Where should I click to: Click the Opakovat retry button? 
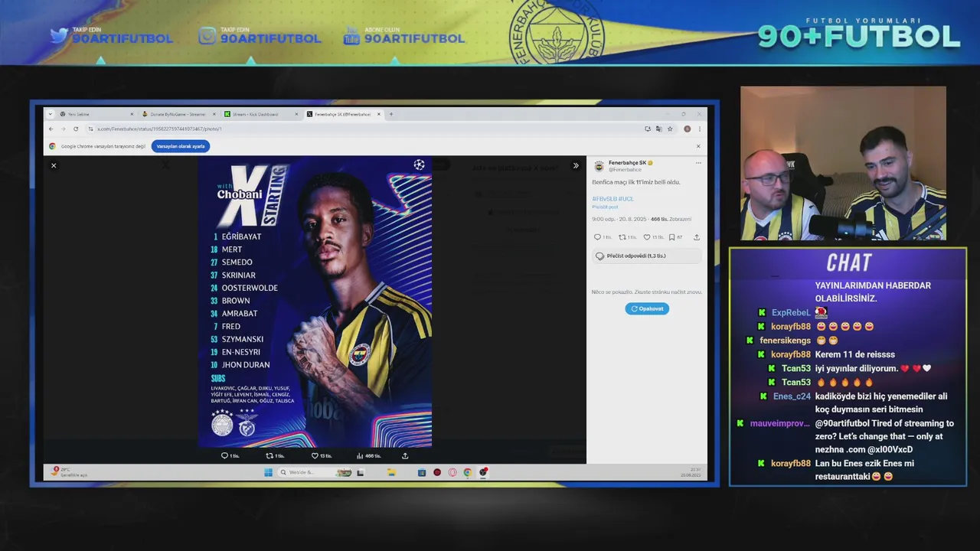tap(647, 308)
